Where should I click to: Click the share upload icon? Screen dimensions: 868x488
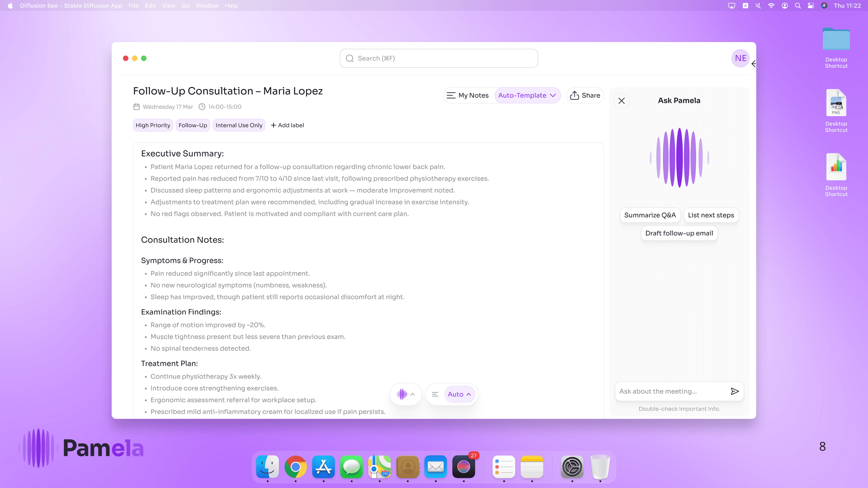tap(574, 95)
